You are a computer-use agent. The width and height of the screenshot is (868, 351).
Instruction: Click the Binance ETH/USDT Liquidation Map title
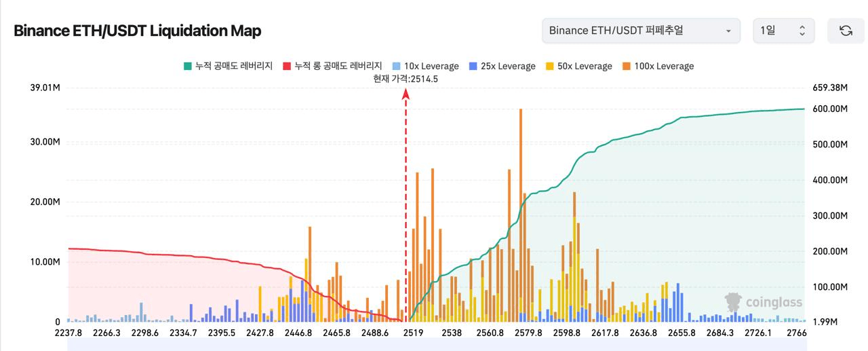[x=137, y=31]
